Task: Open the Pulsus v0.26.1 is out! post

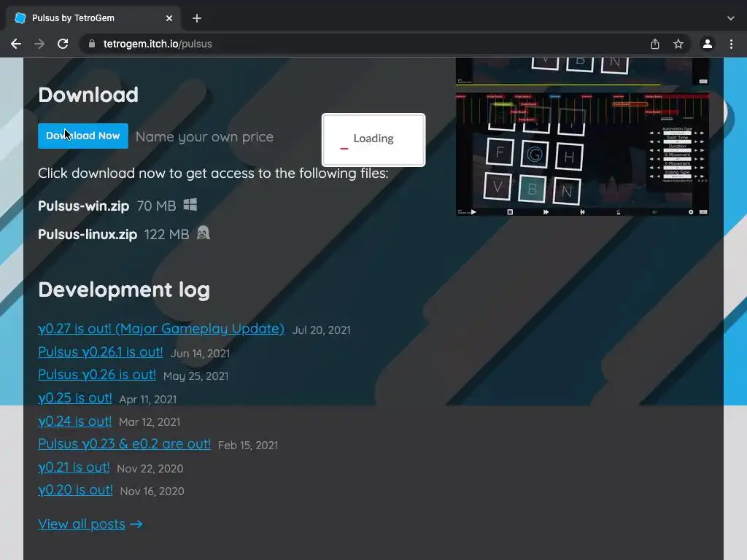Action: pos(101,352)
